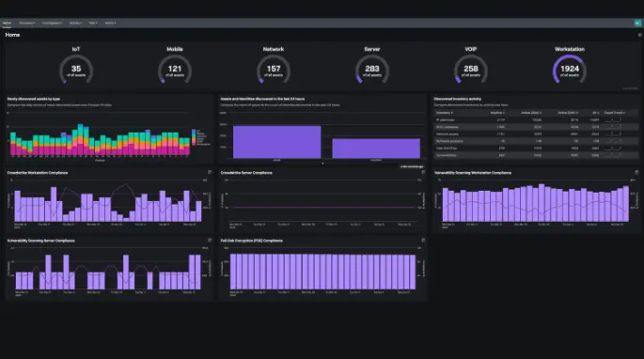Screen dimensions: 644x359
Task: Open the Activity dropdown menu
Action: (x=75, y=23)
